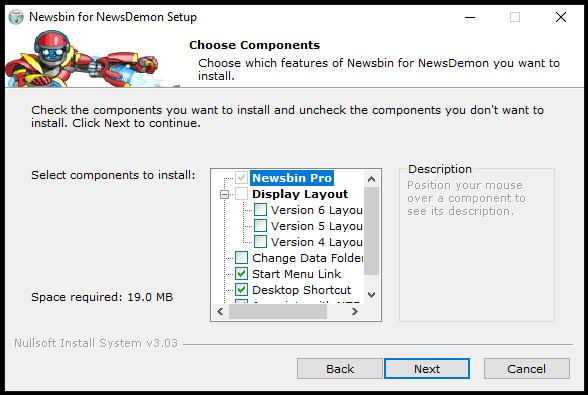Click the Choose Components heading
Viewport: 588px width, 395px height.
coord(254,45)
